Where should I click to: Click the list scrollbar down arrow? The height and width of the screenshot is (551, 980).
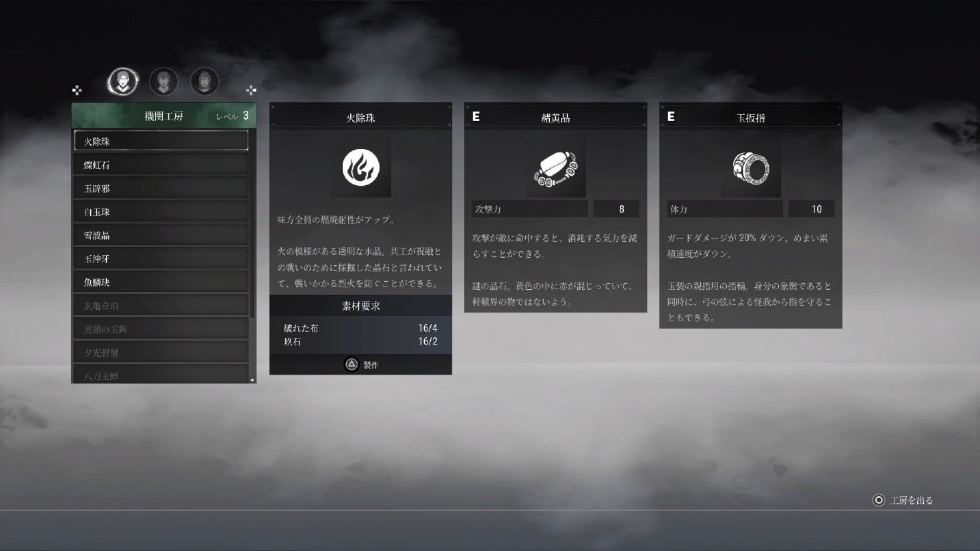click(253, 380)
